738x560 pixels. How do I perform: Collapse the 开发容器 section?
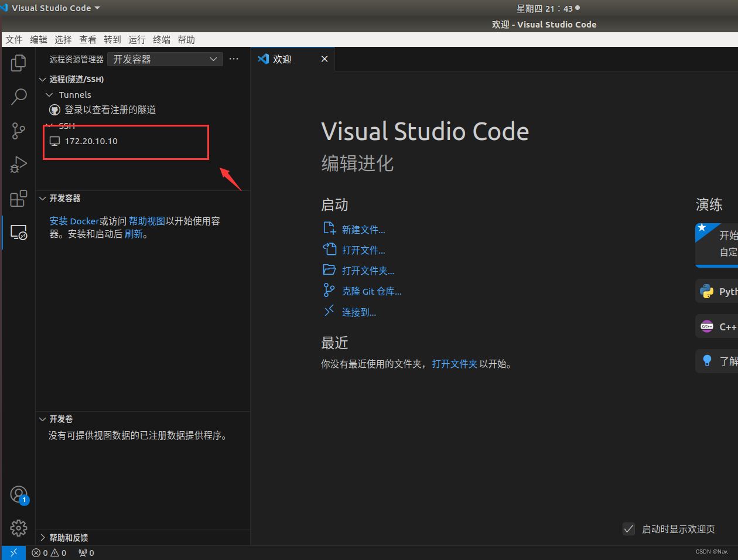point(42,199)
